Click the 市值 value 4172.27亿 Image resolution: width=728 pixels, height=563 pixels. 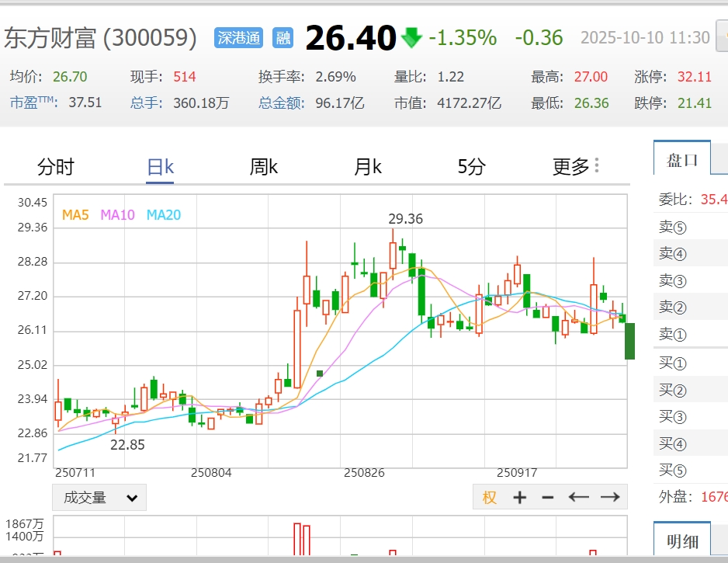pyautogui.click(x=469, y=103)
